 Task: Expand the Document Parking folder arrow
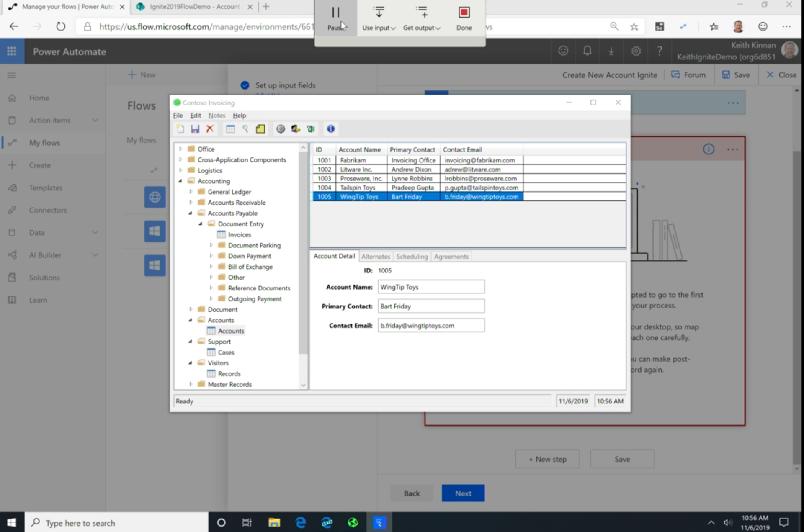coord(211,245)
